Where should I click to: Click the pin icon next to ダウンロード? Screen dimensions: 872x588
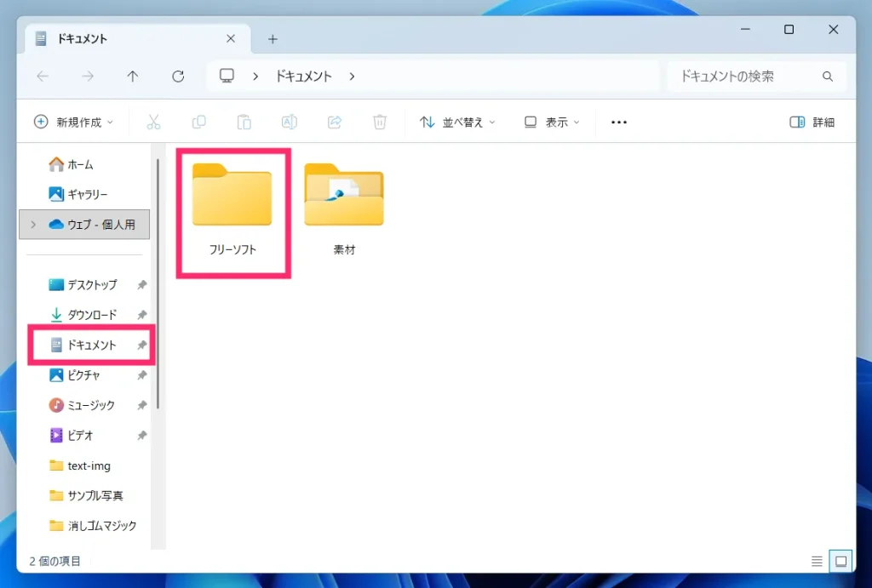coord(142,315)
